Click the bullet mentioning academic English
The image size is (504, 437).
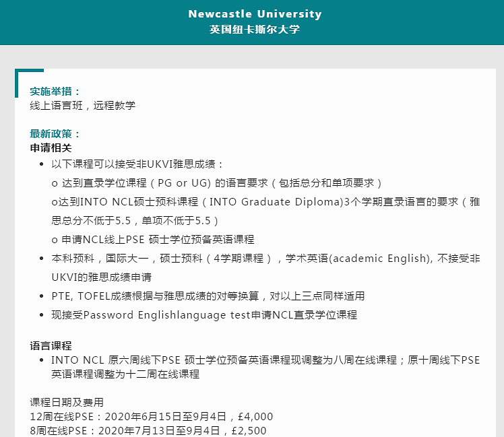265,259
